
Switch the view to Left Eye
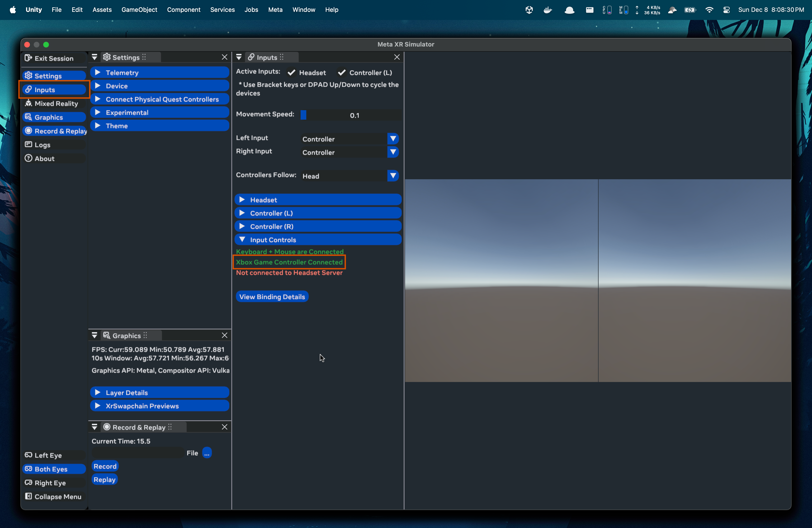pyautogui.click(x=48, y=455)
